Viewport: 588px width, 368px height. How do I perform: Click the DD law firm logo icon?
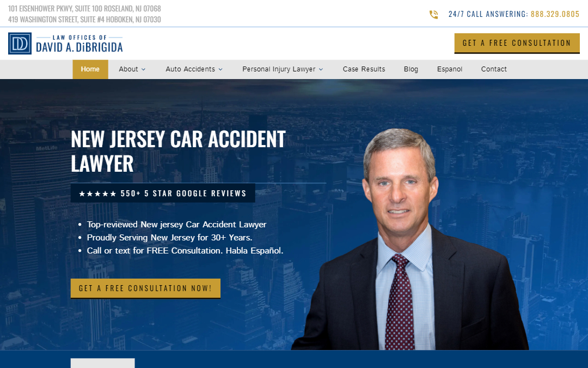20,44
